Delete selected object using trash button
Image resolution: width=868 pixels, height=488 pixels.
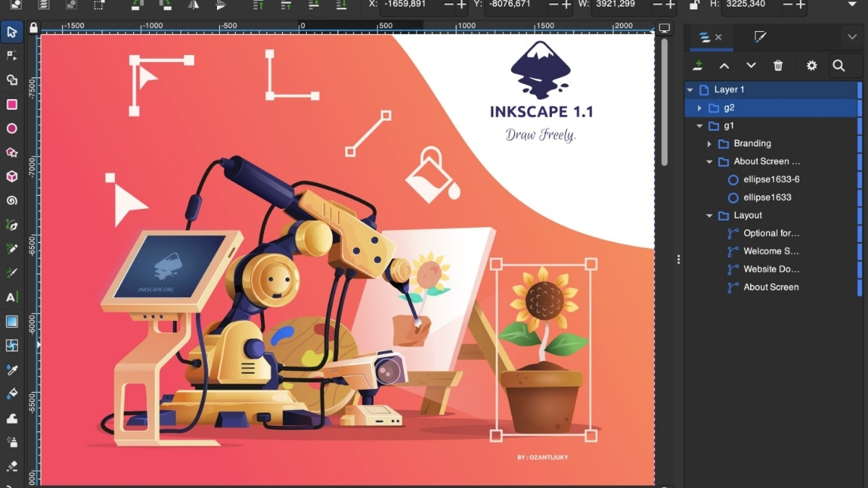pyautogui.click(x=778, y=65)
